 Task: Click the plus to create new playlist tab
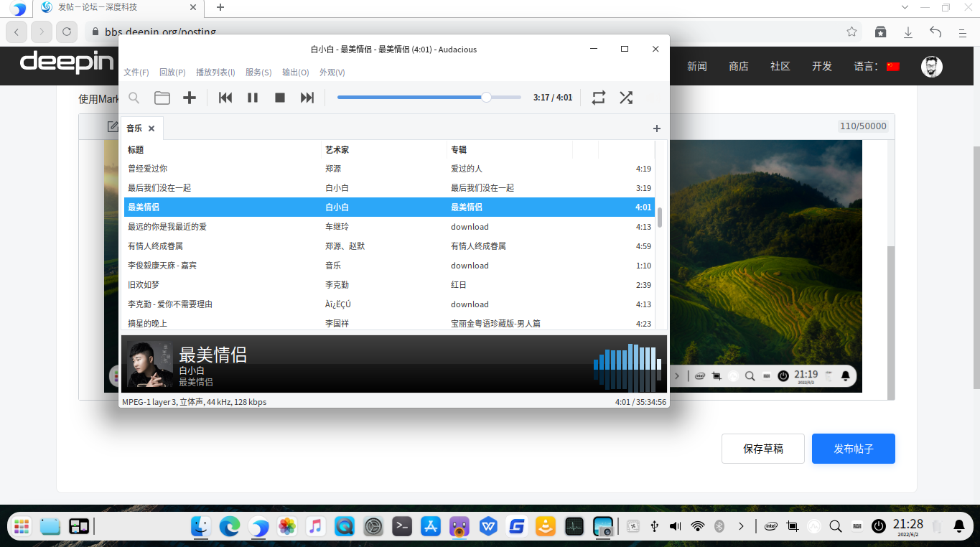(656, 128)
